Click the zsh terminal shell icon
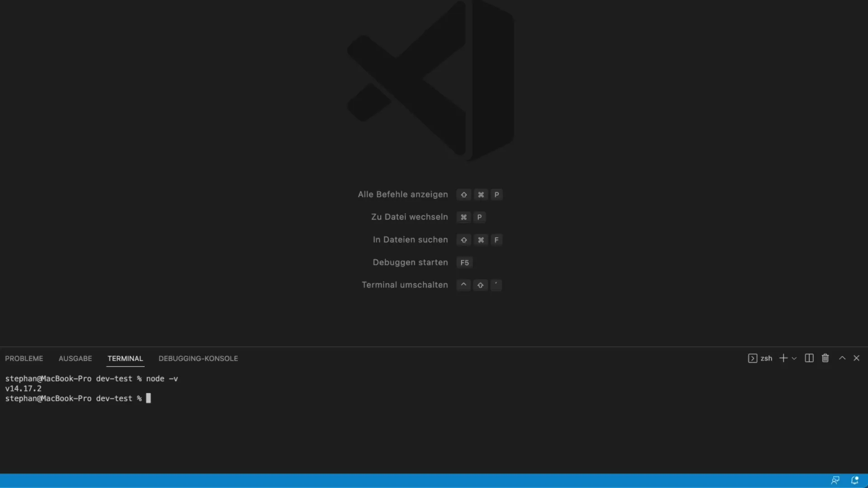This screenshot has height=488, width=868. (x=752, y=358)
